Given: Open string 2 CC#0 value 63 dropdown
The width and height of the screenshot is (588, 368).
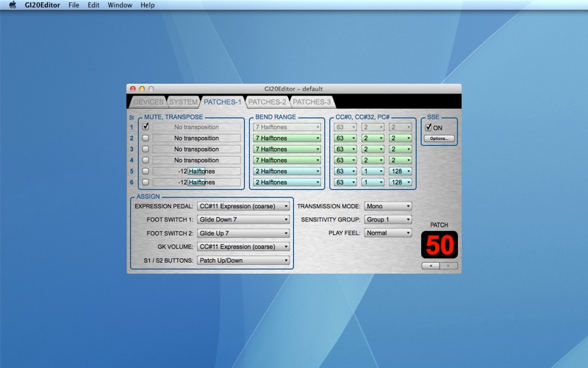Looking at the screenshot, I should click(x=345, y=138).
